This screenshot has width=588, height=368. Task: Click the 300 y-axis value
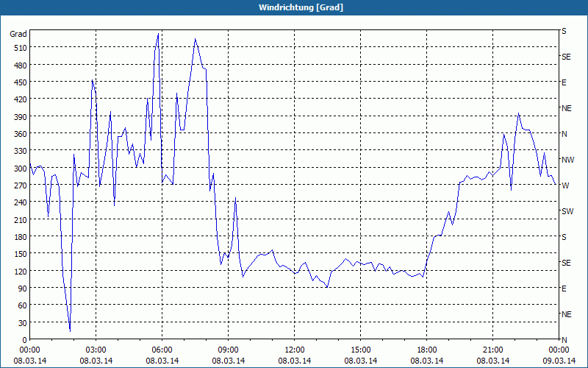[21, 169]
